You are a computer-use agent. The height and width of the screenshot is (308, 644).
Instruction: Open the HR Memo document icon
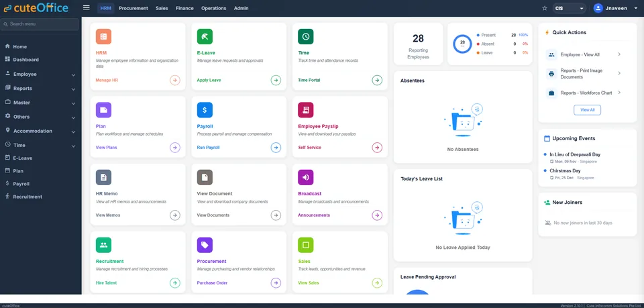(x=103, y=177)
